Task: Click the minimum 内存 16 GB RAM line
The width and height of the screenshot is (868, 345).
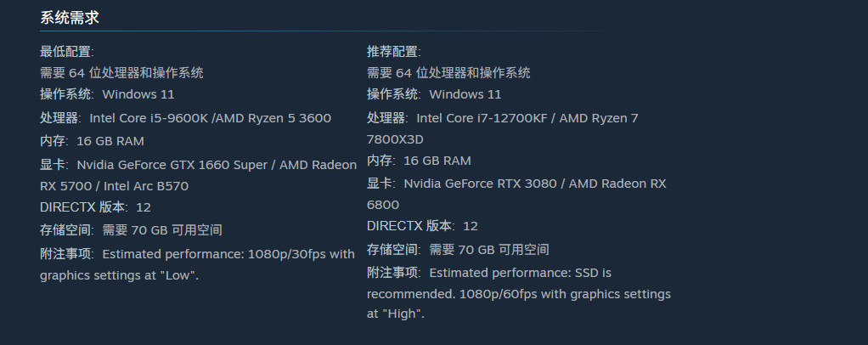Action: click(x=92, y=140)
